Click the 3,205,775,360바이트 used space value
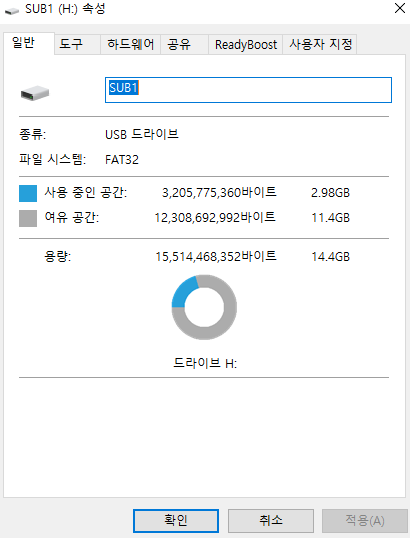Screen dimensions: 410x538 (x=219, y=192)
